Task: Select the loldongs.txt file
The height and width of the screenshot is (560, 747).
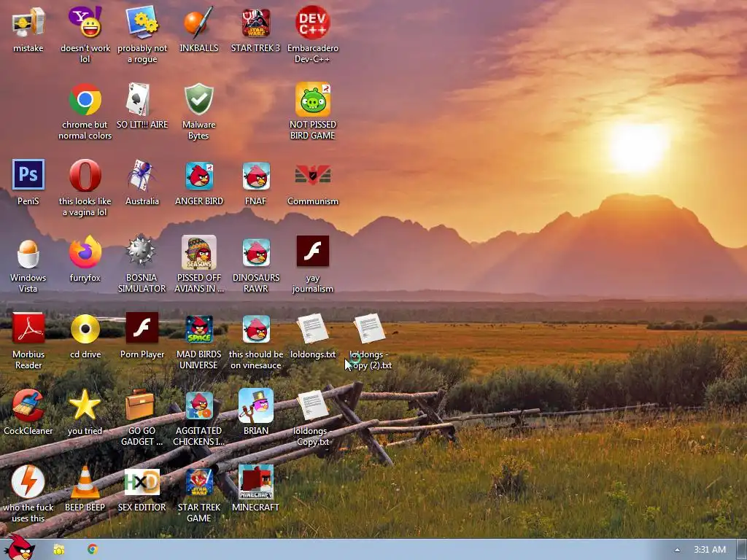Action: click(x=312, y=329)
